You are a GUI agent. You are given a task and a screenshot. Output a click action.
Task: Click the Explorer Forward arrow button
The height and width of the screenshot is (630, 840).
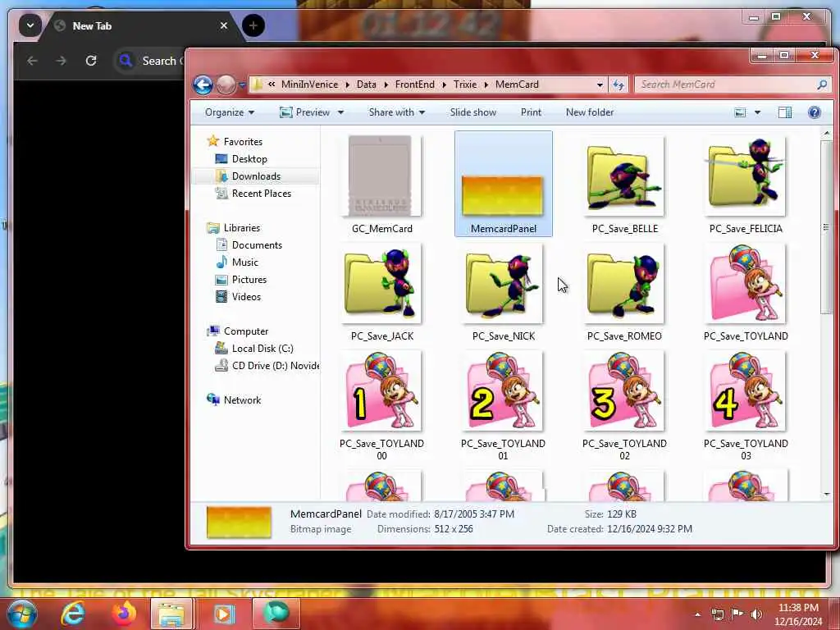pos(226,84)
